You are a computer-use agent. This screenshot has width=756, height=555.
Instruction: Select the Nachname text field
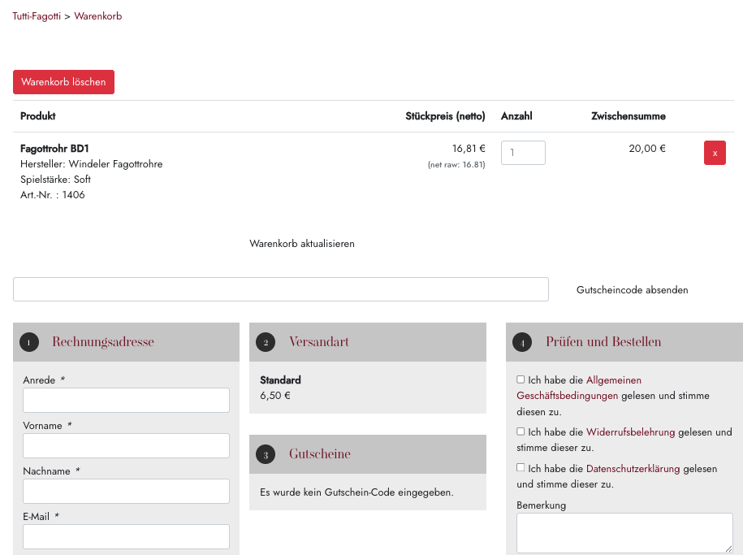(x=126, y=492)
